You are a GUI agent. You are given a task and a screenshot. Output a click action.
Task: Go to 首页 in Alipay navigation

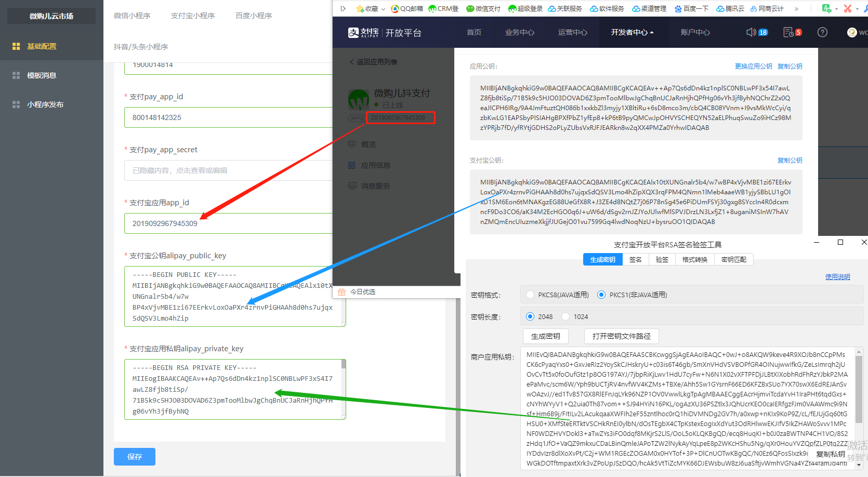pyautogui.click(x=474, y=32)
